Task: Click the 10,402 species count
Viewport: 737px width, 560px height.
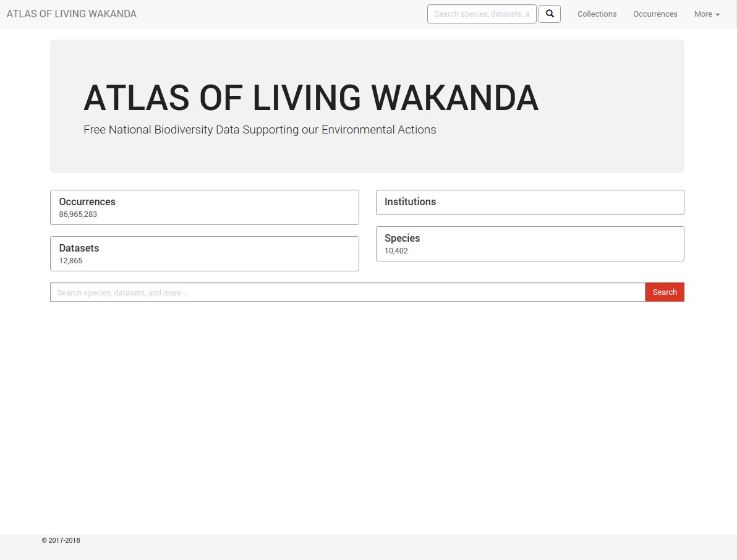Action: [x=396, y=251]
